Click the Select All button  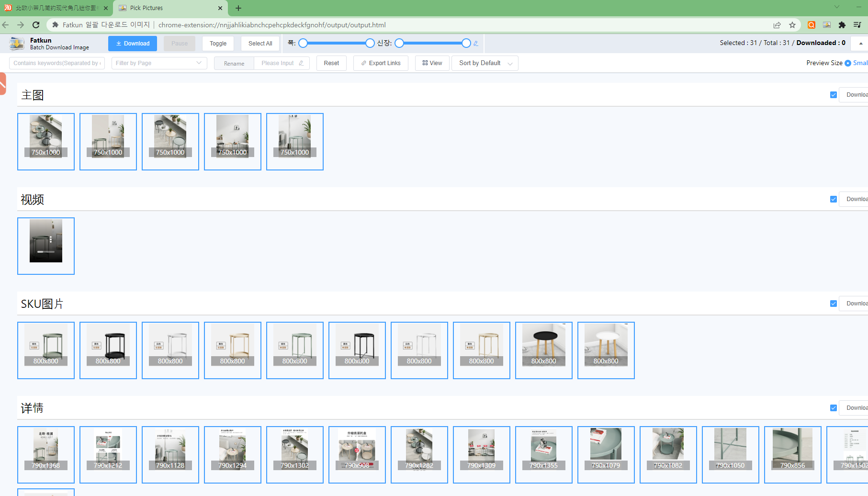pyautogui.click(x=260, y=44)
